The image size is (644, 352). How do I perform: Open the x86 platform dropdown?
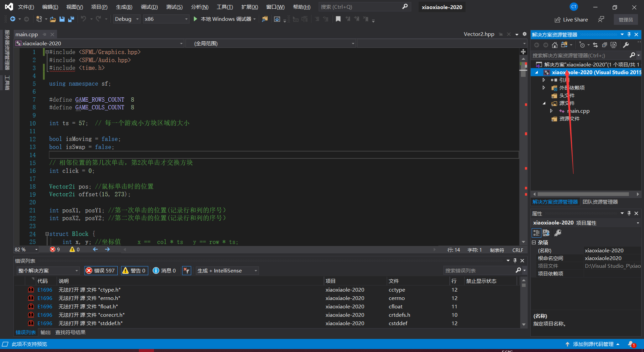tap(166, 19)
